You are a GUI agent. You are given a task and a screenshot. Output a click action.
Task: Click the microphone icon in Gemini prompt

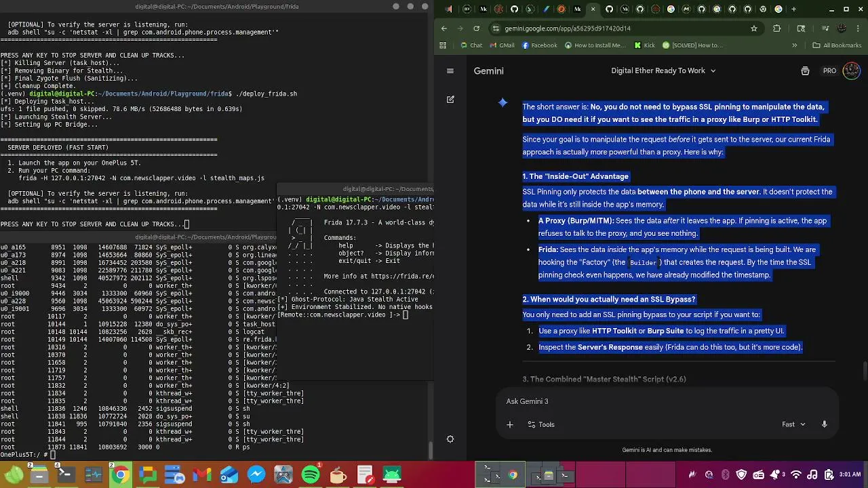[825, 424]
